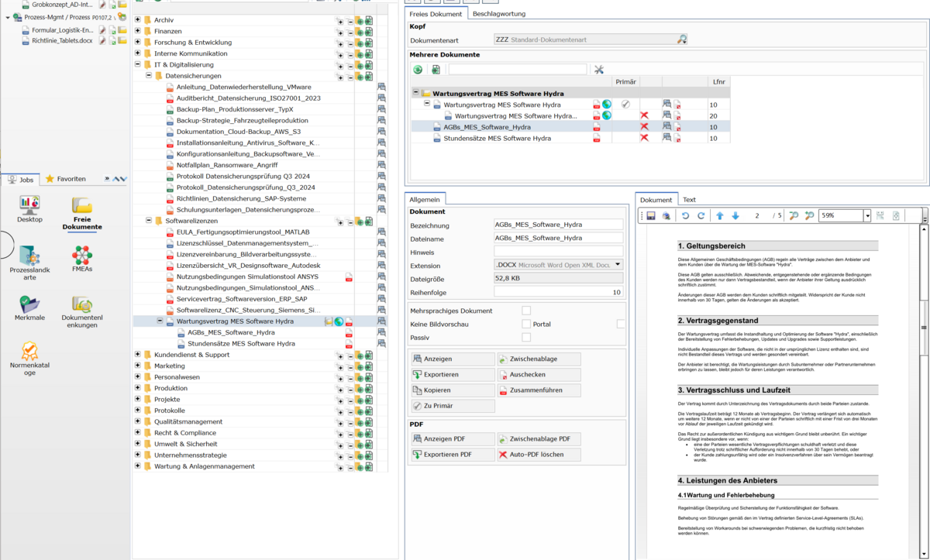This screenshot has width=930, height=560.
Task: Collapse the IT & Digitalisierung folder
Action: point(138,65)
